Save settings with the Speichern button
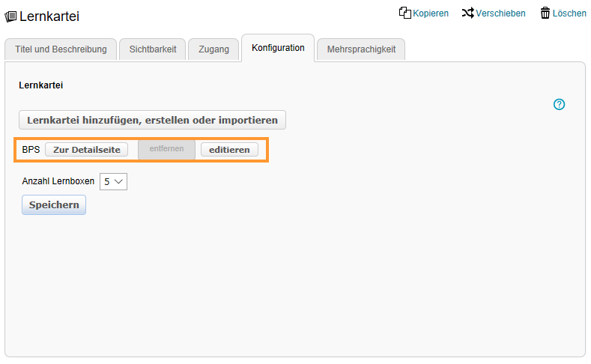 click(54, 205)
